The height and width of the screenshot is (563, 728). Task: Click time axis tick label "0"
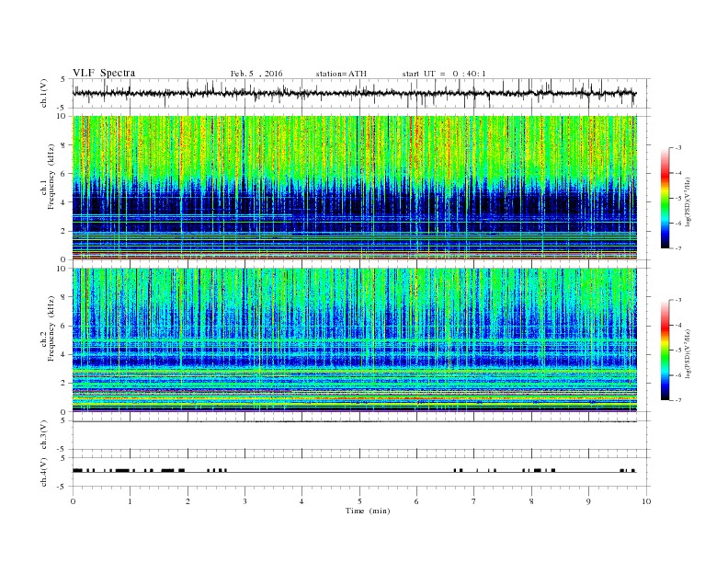tap(73, 501)
